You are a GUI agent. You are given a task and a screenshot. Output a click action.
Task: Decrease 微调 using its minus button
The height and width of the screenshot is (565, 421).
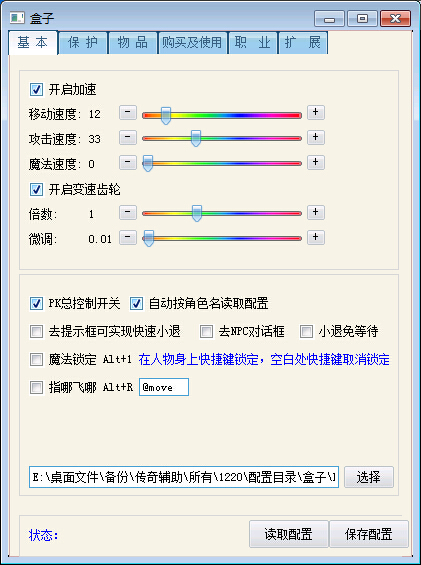tap(128, 238)
